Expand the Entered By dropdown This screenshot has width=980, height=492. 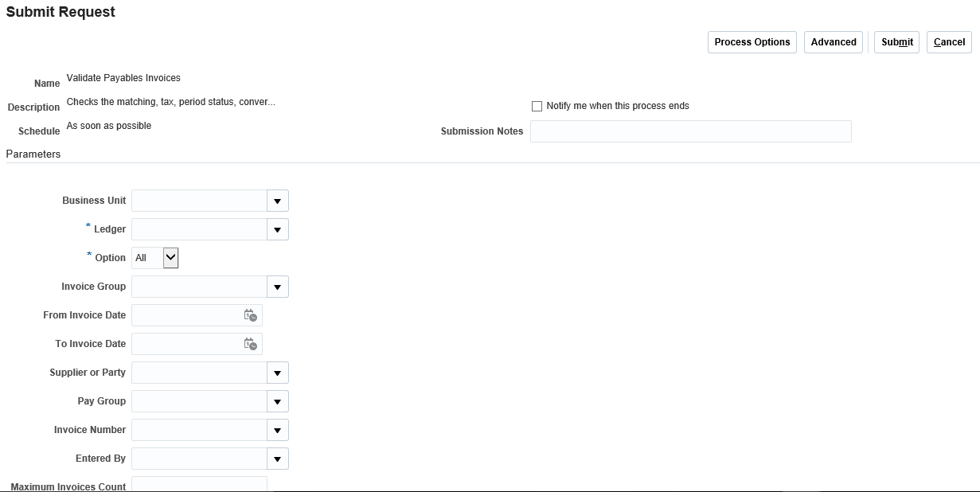click(277, 458)
